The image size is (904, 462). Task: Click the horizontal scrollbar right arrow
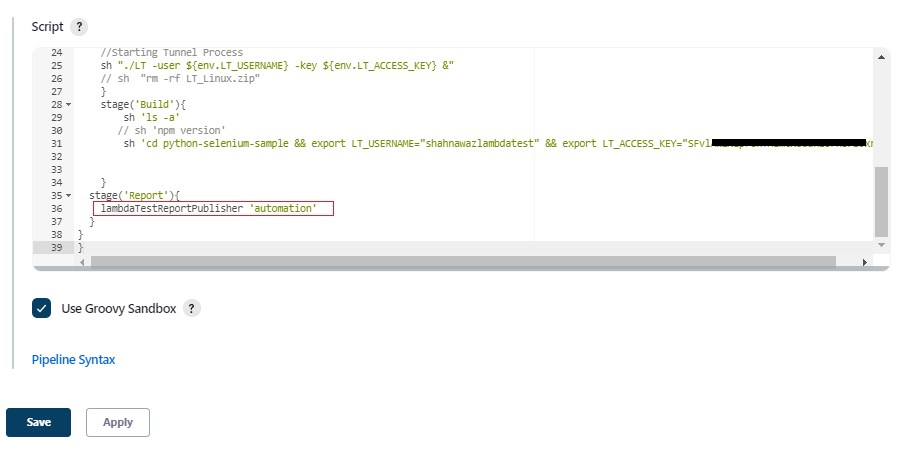coord(865,262)
